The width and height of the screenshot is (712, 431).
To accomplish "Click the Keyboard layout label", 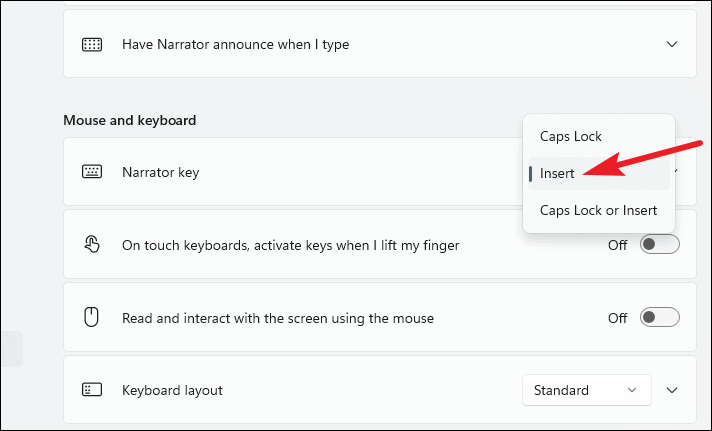I will point(172,390).
